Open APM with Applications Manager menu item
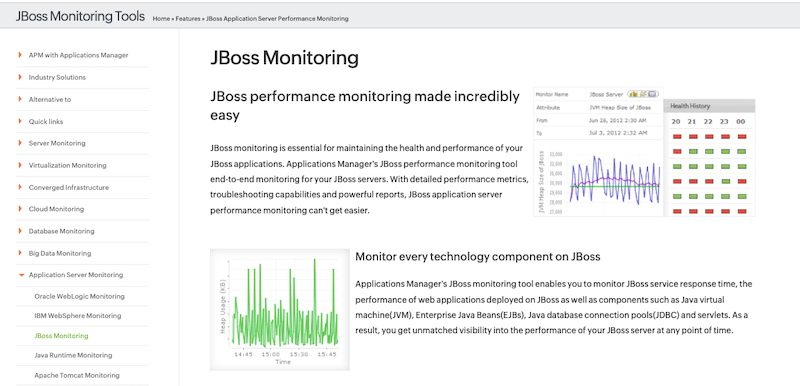 (79, 55)
